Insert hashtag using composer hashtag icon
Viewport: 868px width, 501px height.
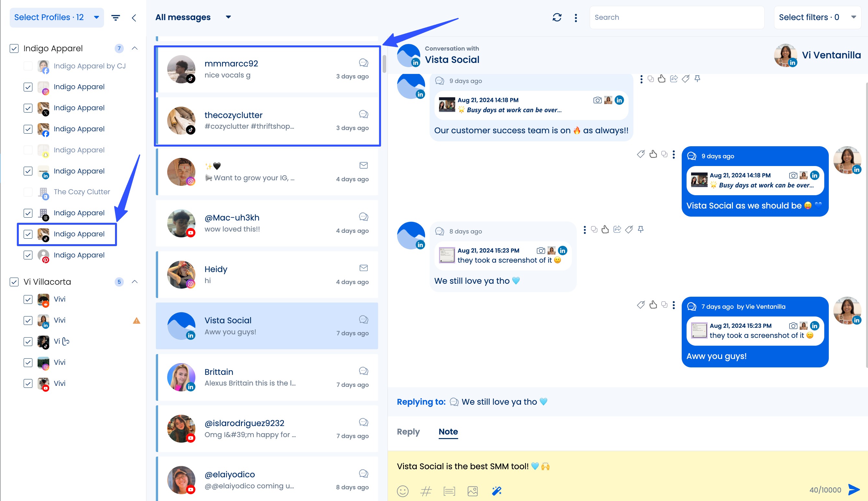pyautogui.click(x=426, y=491)
